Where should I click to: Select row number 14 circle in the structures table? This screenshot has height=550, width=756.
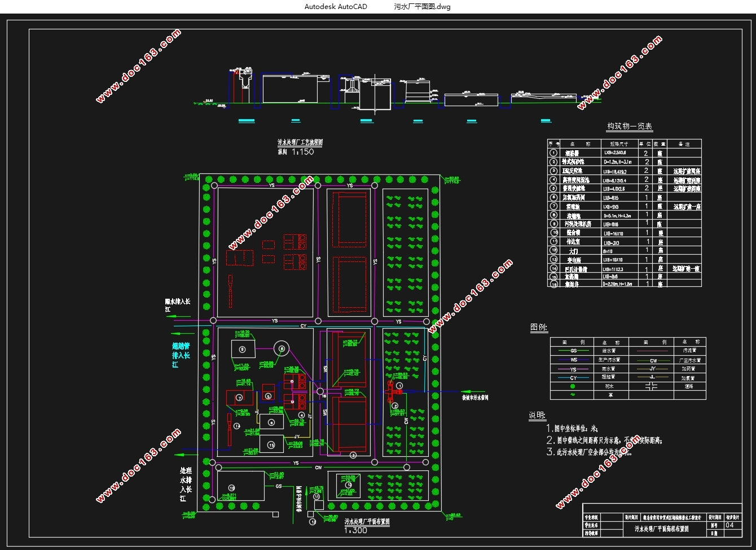coord(554,268)
